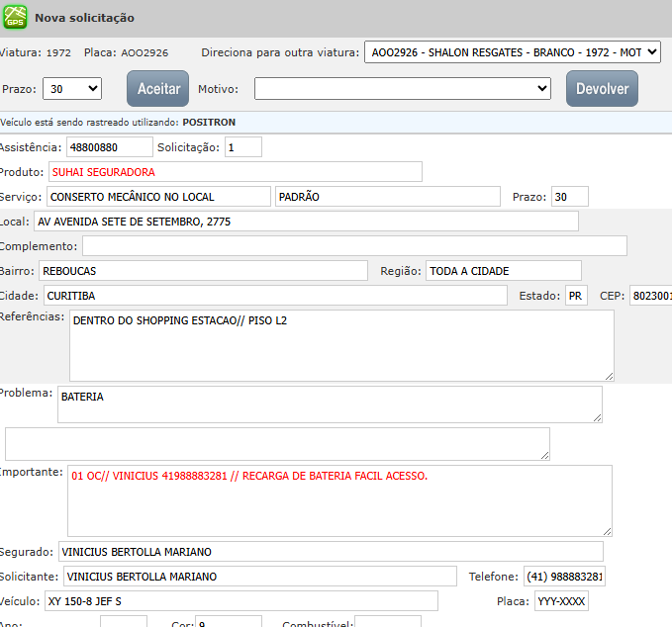Click the Referências text area

click(x=341, y=345)
